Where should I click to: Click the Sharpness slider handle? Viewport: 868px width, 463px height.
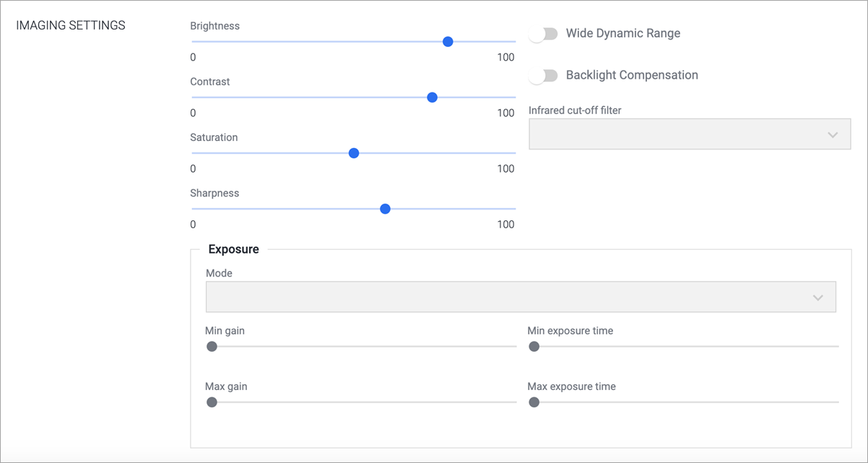tap(385, 209)
